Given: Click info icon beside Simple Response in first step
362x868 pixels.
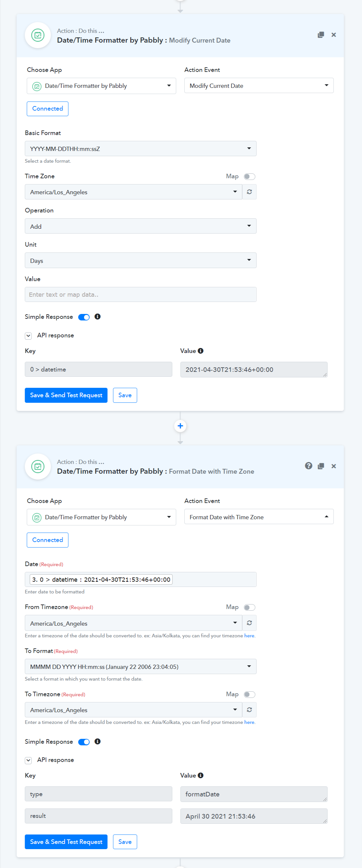Looking at the screenshot, I should click(x=97, y=317).
